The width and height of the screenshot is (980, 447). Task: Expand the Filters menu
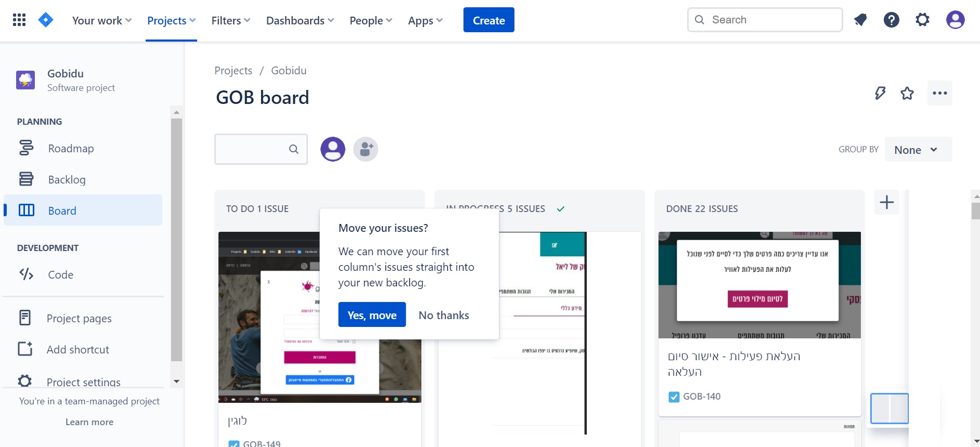(x=231, y=20)
